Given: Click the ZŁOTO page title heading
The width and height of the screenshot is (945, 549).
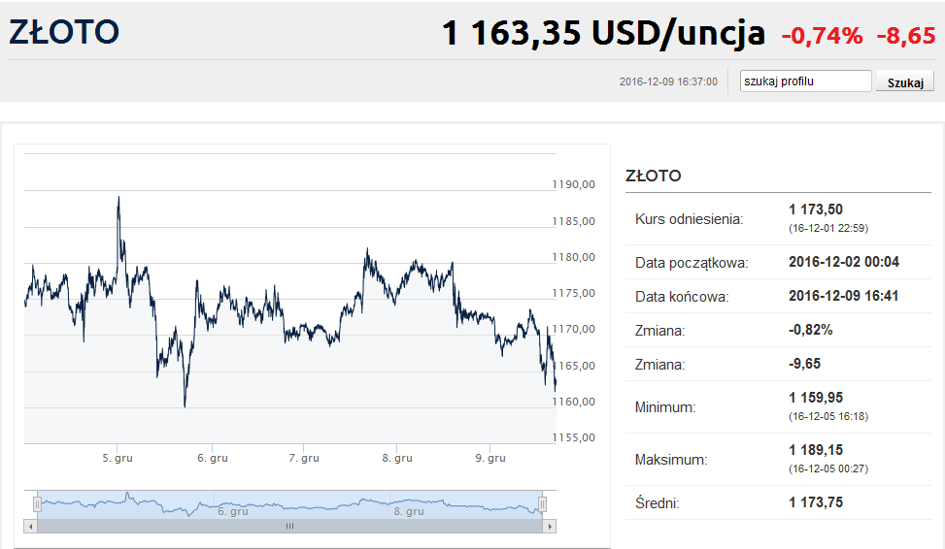Looking at the screenshot, I should tap(64, 32).
